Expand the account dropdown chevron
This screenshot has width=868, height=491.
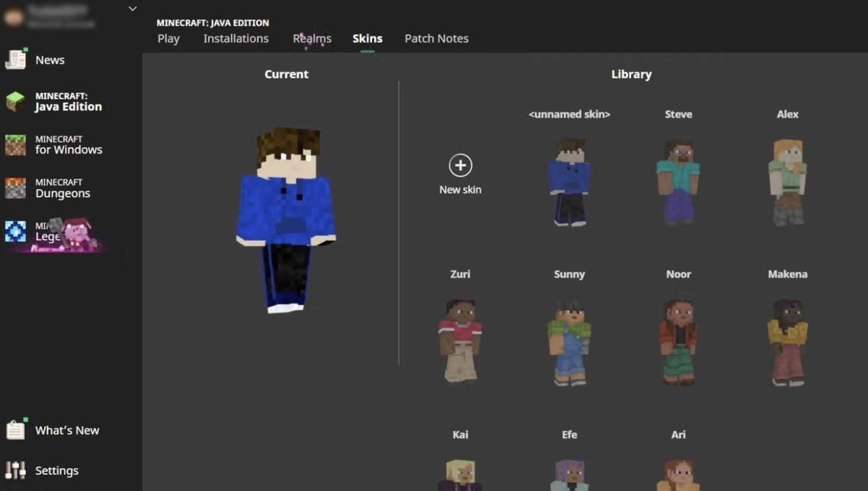[133, 9]
